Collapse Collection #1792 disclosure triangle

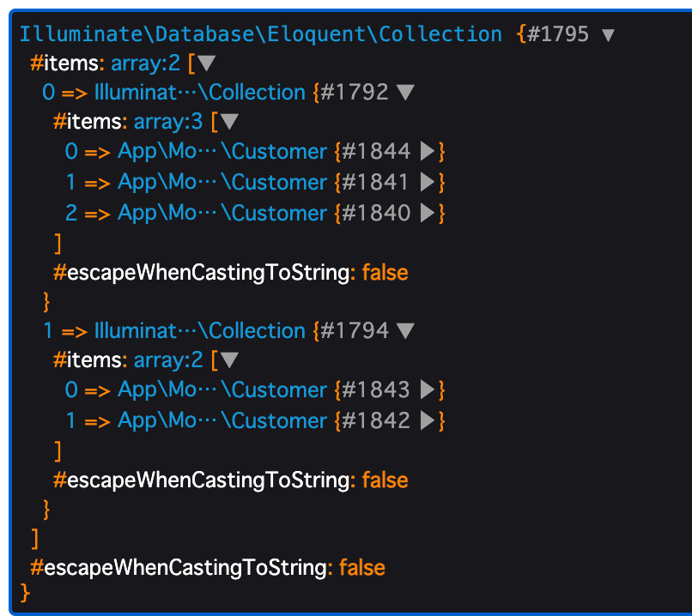tap(405, 93)
